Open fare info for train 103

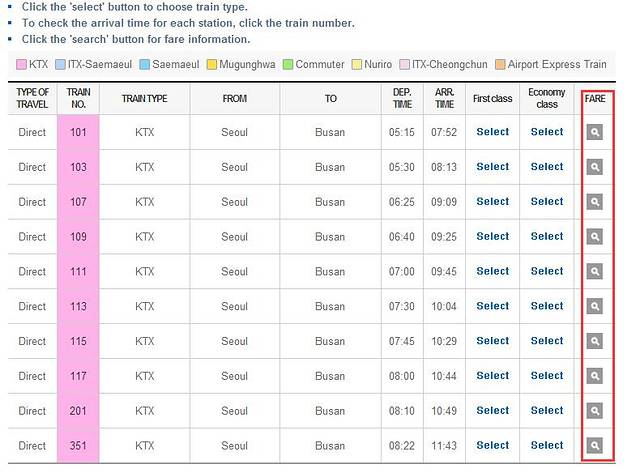pyautogui.click(x=594, y=167)
